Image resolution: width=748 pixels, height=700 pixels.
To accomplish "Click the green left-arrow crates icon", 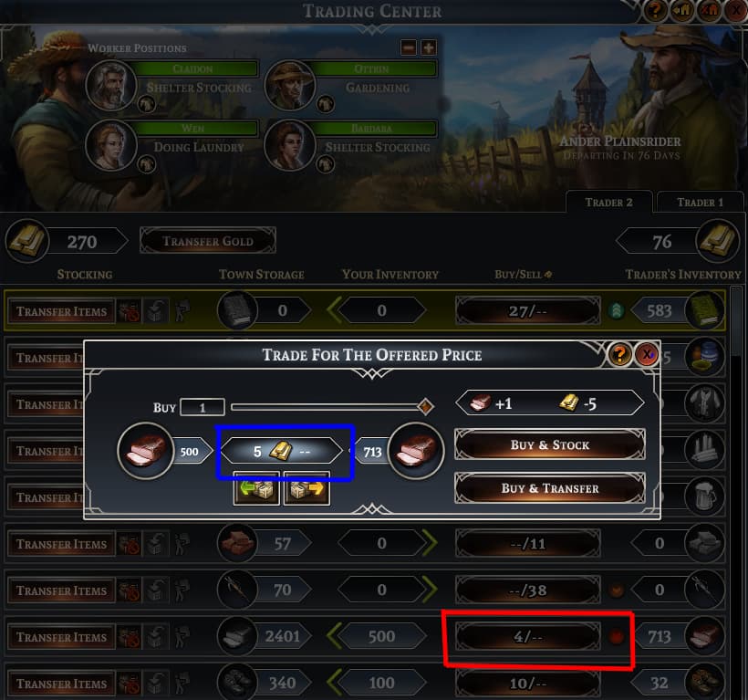I will (x=256, y=488).
